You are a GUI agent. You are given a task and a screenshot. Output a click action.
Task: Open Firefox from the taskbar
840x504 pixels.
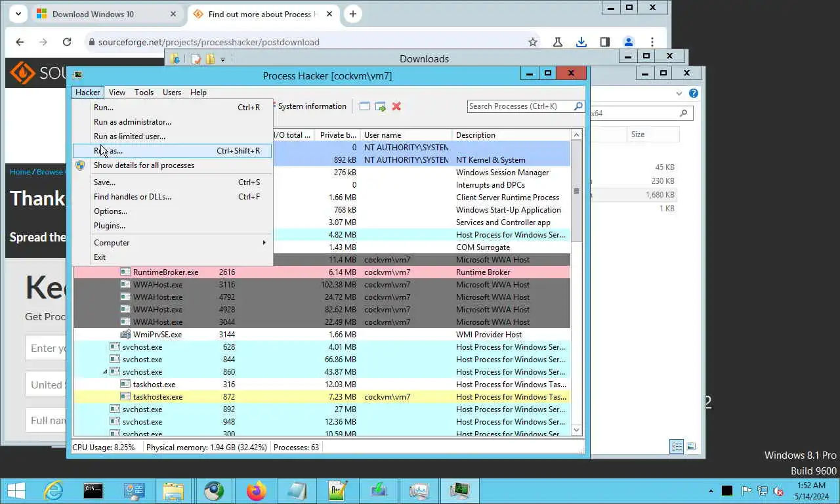click(256, 491)
